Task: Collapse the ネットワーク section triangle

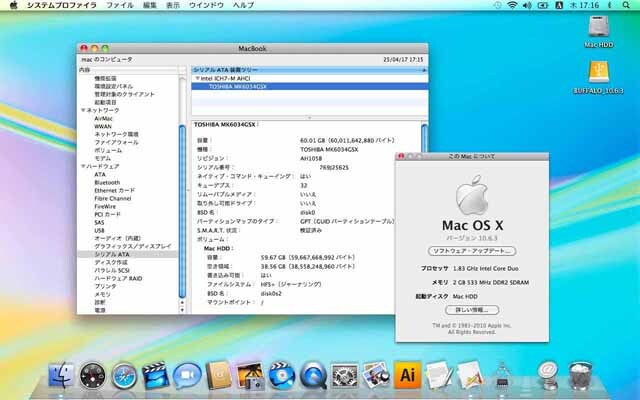Action: pyautogui.click(x=83, y=110)
